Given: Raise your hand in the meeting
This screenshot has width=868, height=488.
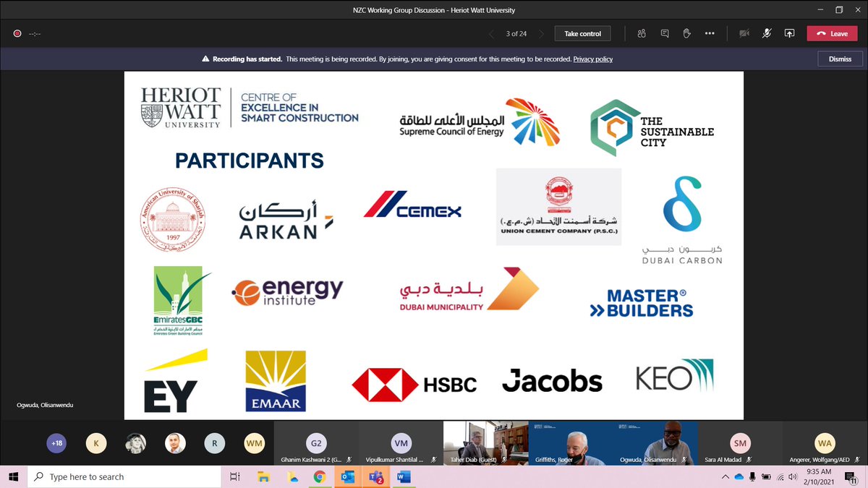Looking at the screenshot, I should (x=687, y=33).
